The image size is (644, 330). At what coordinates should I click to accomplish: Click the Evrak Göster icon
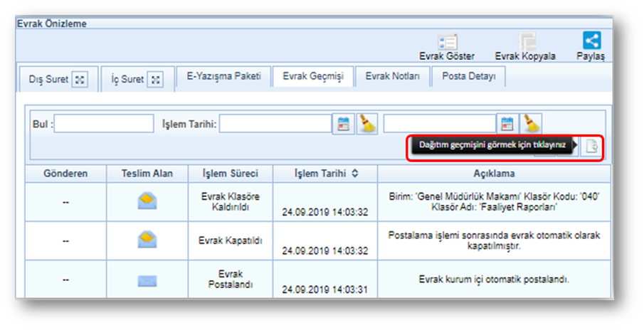(448, 42)
